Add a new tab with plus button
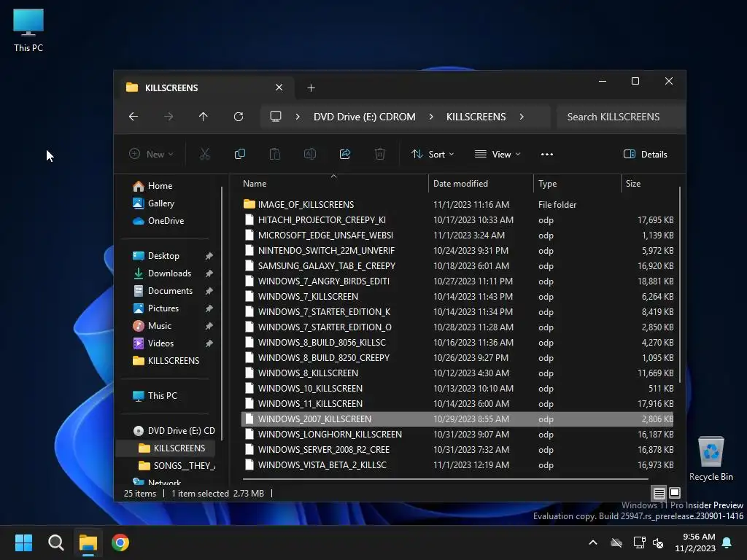Screen dimensions: 747x560 pos(311,87)
